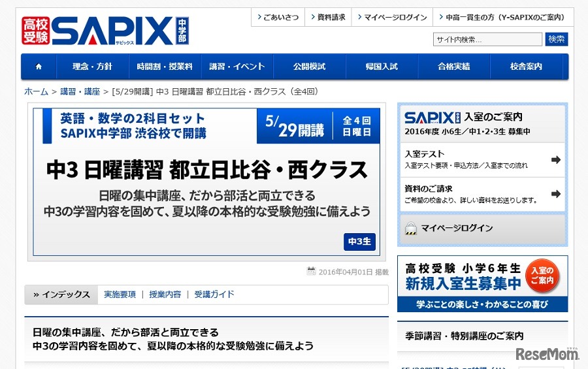The image size is (588, 369).
Task: Click the 検索 button
Action: click(x=557, y=39)
